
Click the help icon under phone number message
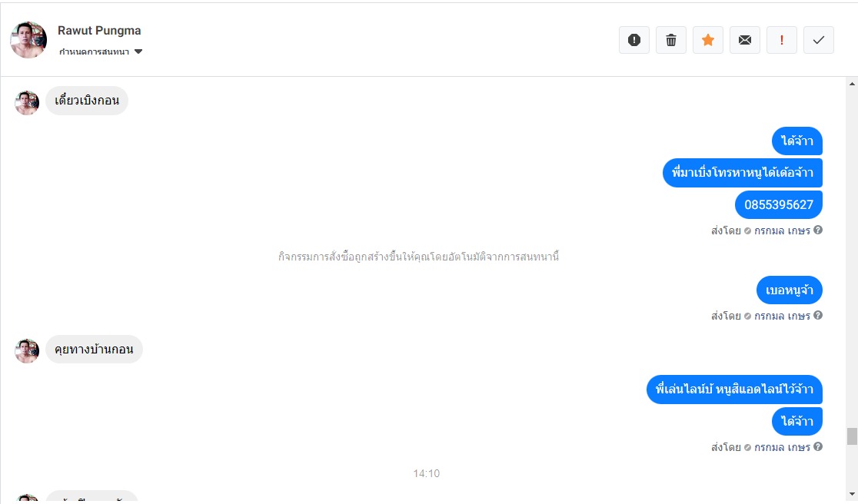(x=818, y=230)
